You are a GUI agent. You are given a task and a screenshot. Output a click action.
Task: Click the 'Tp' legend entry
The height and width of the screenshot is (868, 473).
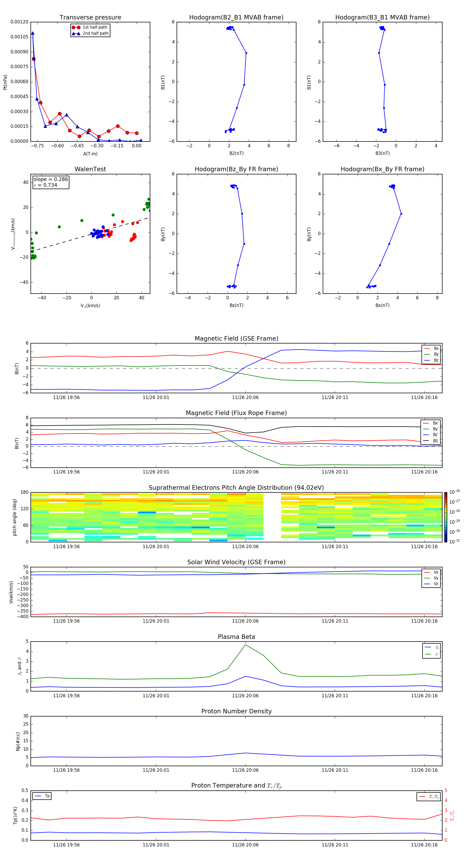42,796
